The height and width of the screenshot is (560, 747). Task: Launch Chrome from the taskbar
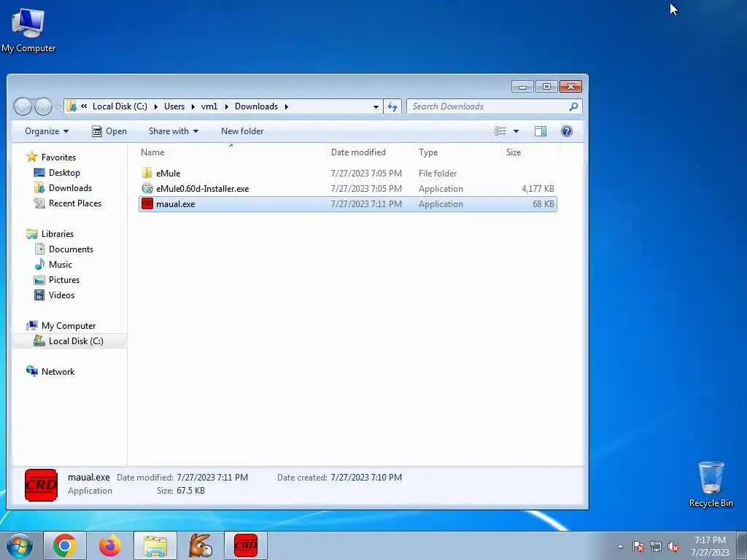click(65, 545)
